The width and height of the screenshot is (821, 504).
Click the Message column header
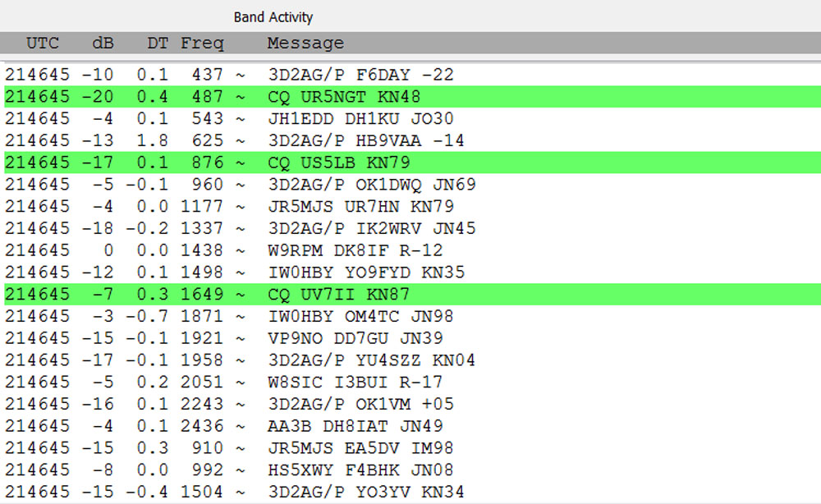305,44
